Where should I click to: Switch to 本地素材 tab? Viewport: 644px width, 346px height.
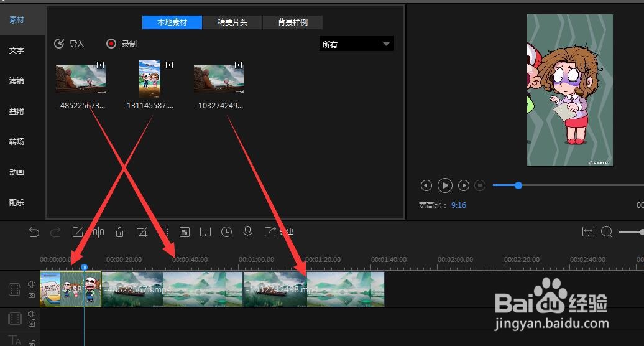pos(172,22)
